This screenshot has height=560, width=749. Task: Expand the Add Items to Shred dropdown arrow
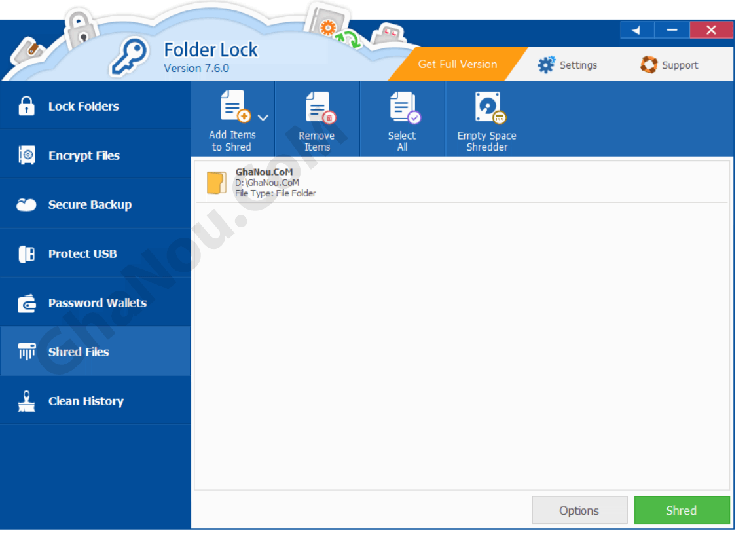263,117
